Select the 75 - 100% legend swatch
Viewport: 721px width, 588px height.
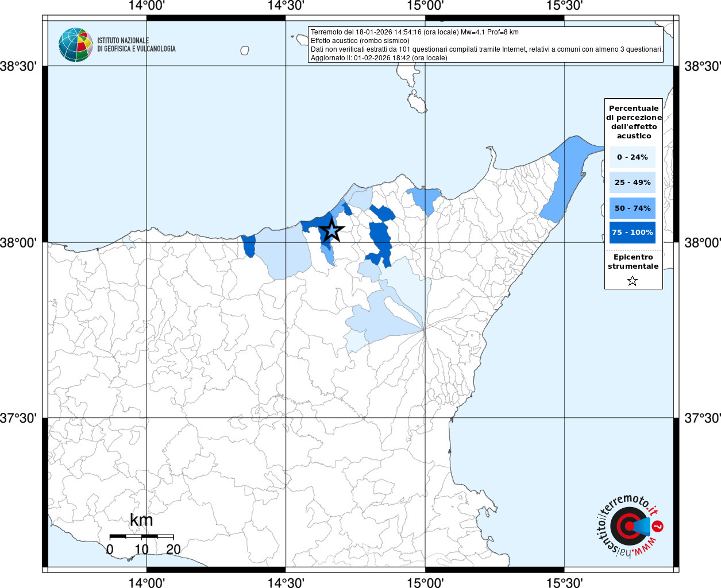[x=633, y=233]
